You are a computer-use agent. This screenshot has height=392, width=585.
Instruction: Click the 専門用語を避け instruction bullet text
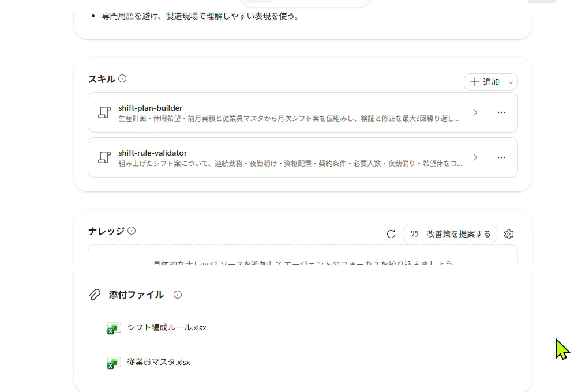200,16
